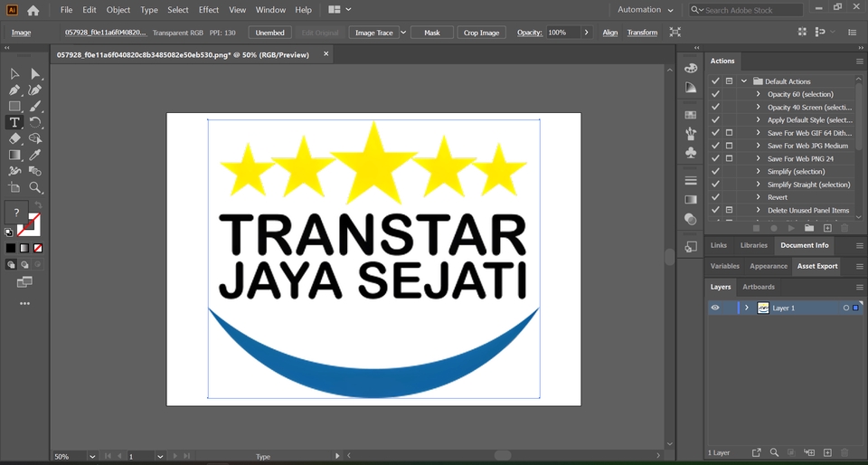Open Edit Toolbar three dots
The height and width of the screenshot is (465, 868).
[25, 303]
